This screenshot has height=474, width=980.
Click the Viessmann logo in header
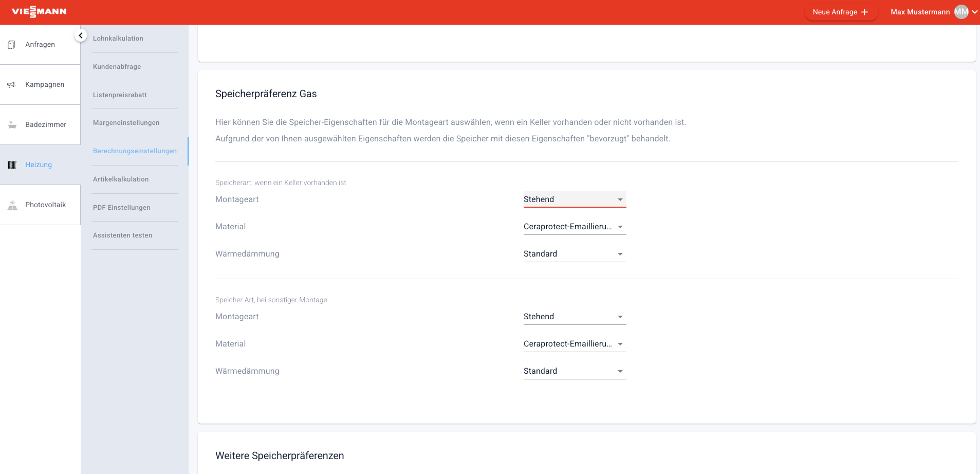pyautogui.click(x=39, y=12)
